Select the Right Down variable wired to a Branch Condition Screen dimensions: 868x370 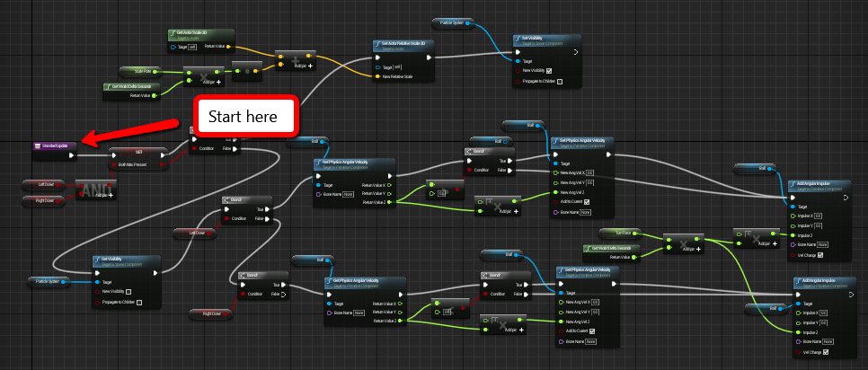211,314
